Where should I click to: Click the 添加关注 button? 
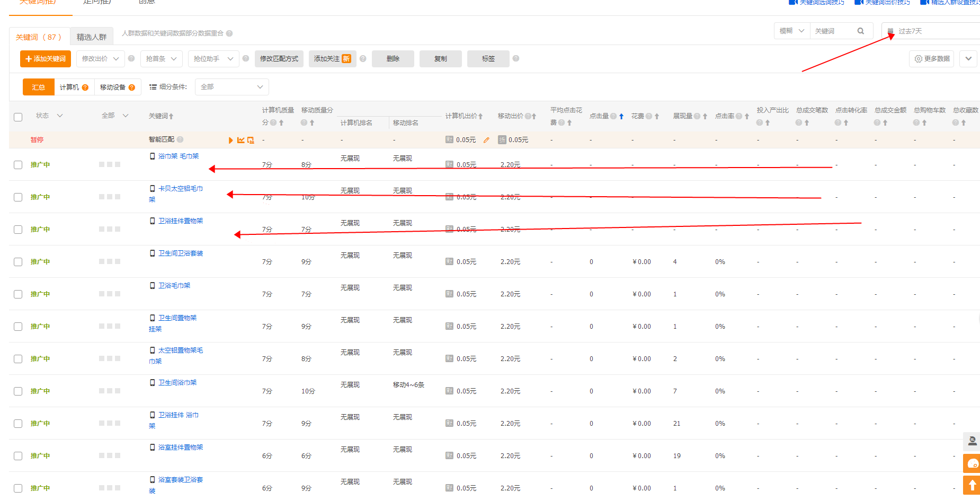click(333, 59)
